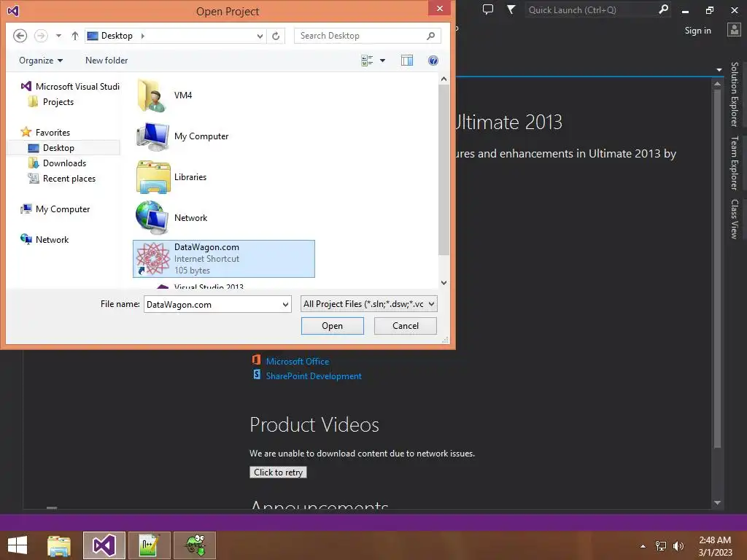Image resolution: width=747 pixels, height=560 pixels.
Task: Open the Projects folder in tree
Action: pos(51,102)
